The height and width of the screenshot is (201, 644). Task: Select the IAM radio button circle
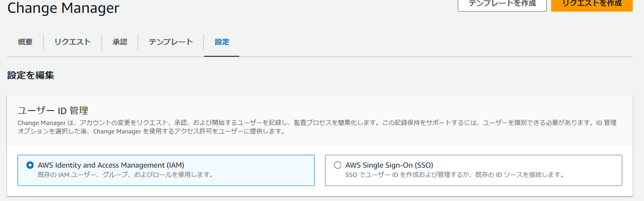[x=30, y=165]
